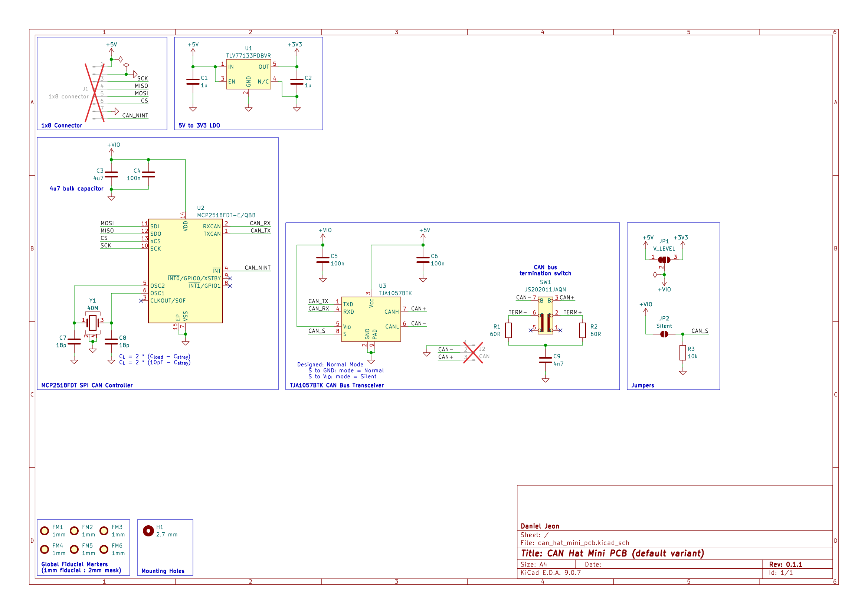
Task: Select fiducial marker FM6
Action: pyautogui.click(x=104, y=549)
